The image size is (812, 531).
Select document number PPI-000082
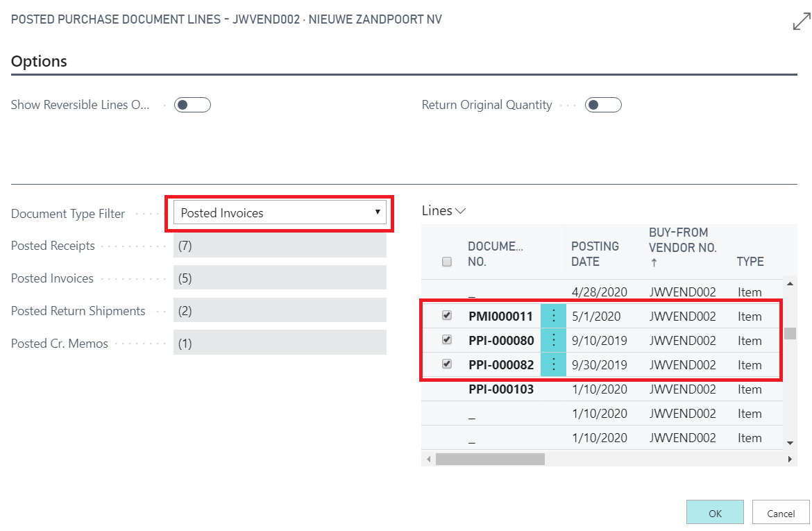(501, 364)
